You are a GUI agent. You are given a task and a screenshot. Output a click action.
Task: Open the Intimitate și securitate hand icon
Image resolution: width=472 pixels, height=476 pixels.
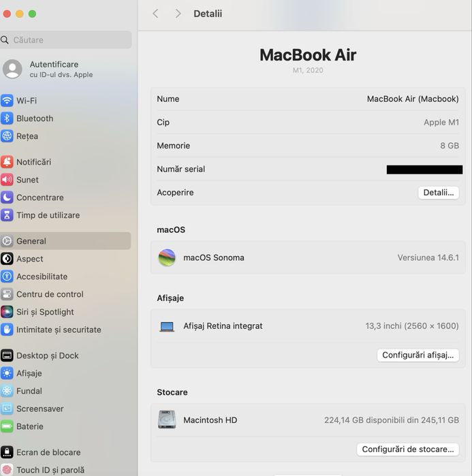point(7,330)
